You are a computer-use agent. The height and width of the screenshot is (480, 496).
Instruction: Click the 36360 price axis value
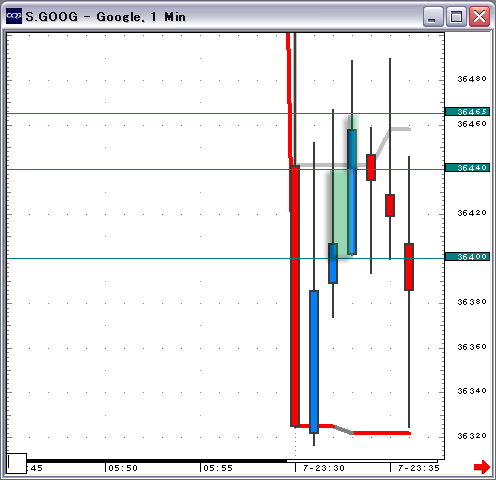(x=472, y=347)
